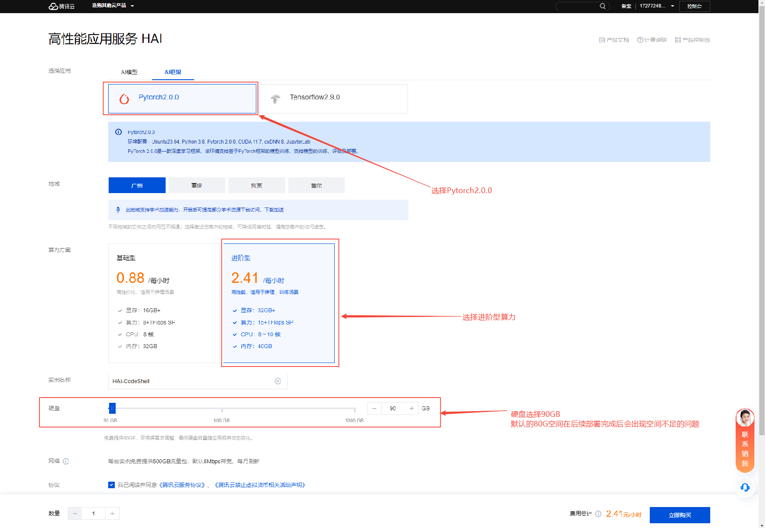The image size is (765, 532).
Task: Click the headset customer support icon
Action: pyautogui.click(x=745, y=487)
